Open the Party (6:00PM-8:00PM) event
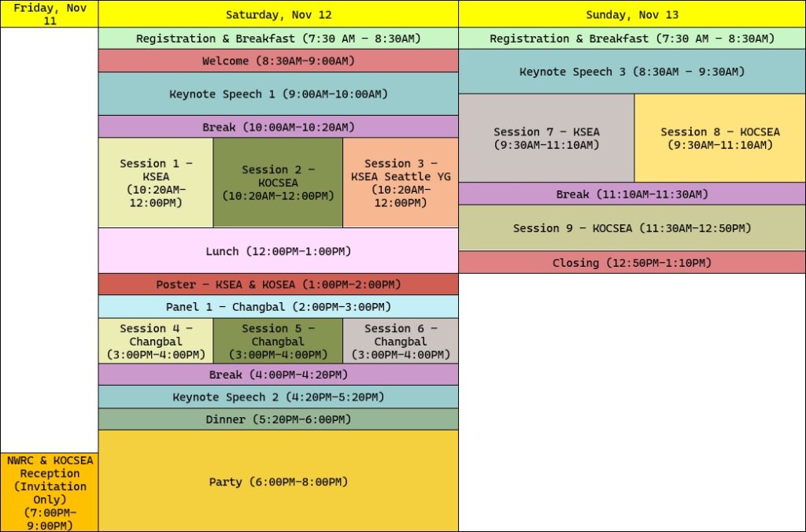The width and height of the screenshot is (806, 532). (278, 482)
